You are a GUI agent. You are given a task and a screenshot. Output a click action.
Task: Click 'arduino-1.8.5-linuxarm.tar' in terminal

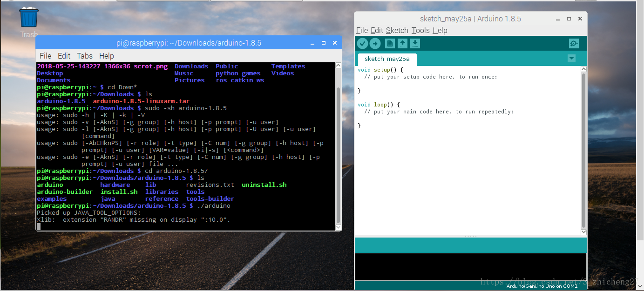(x=141, y=101)
